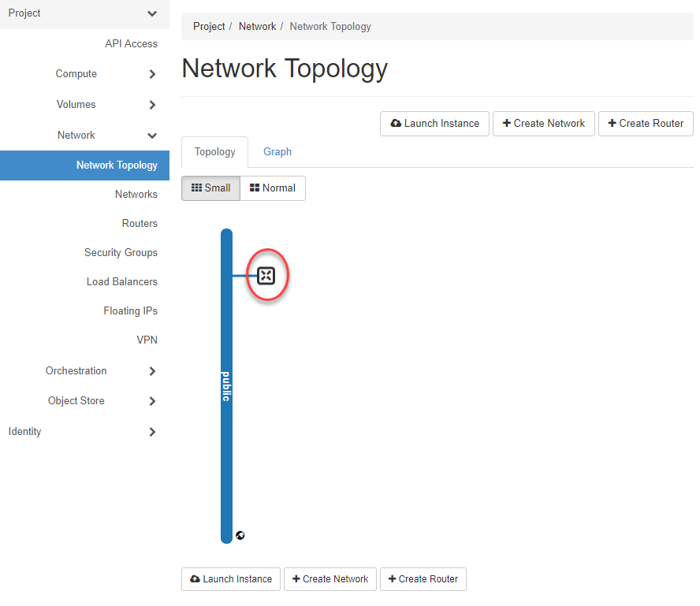This screenshot has width=700, height=606.
Task: Switch to Small topology view
Action: click(x=210, y=188)
